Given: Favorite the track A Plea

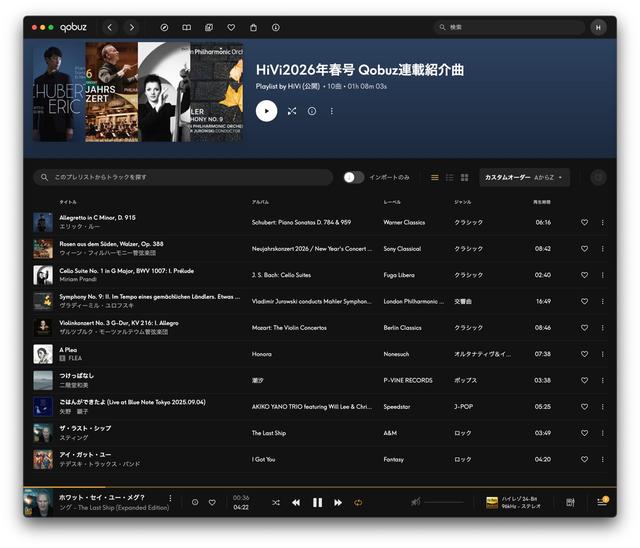Looking at the screenshot, I should click(x=584, y=354).
